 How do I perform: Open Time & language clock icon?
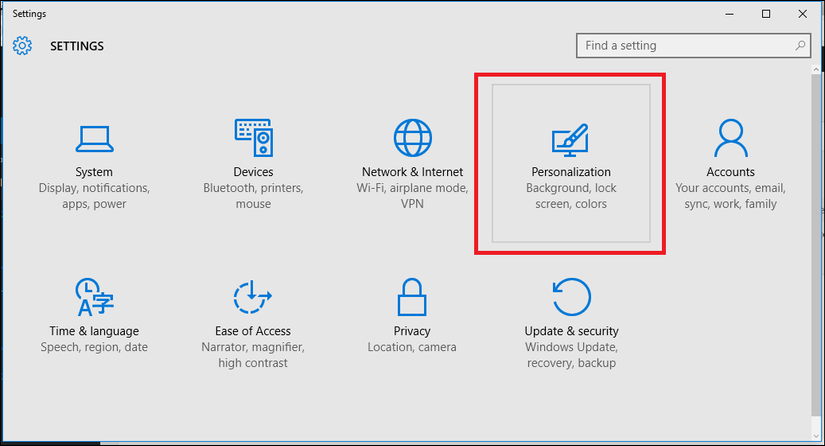point(94,296)
